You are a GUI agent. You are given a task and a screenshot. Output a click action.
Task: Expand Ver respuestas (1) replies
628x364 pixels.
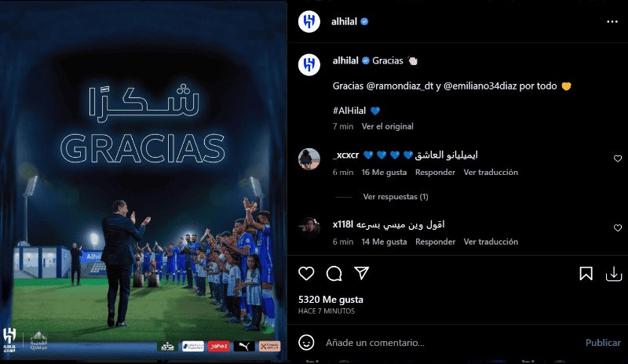pos(396,197)
